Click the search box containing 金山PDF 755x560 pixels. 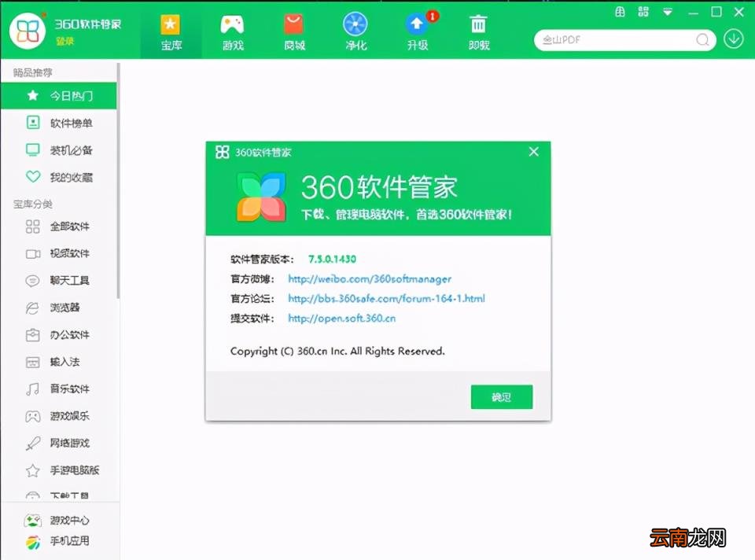625,39
